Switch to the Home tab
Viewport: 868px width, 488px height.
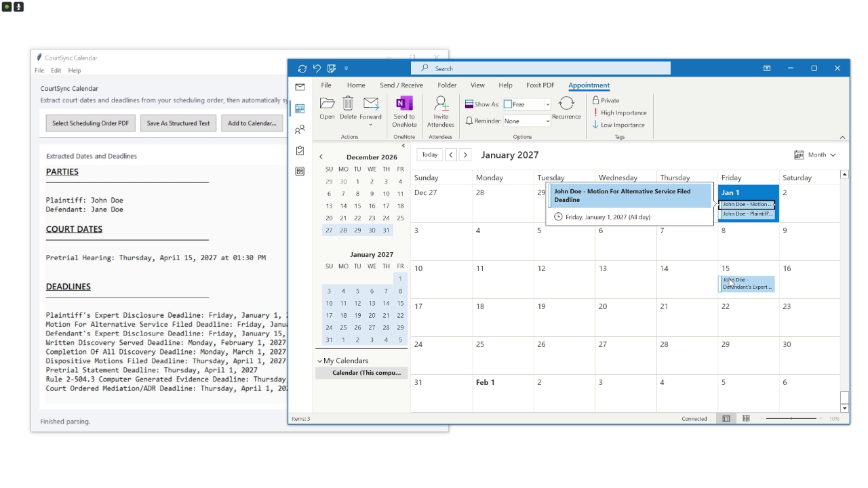coord(356,85)
